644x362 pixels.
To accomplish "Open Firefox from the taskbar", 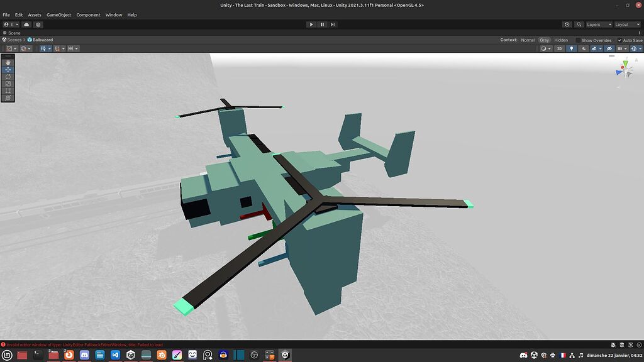I will (x=69, y=354).
